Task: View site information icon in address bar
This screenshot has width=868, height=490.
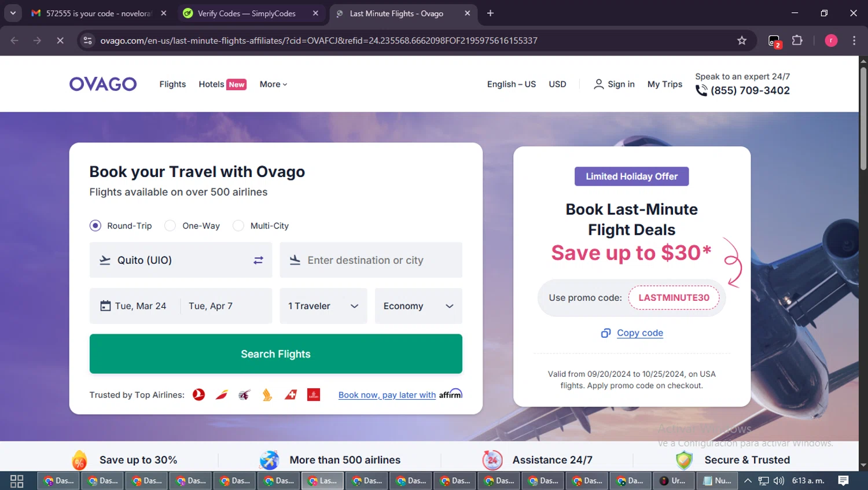Action: click(87, 40)
